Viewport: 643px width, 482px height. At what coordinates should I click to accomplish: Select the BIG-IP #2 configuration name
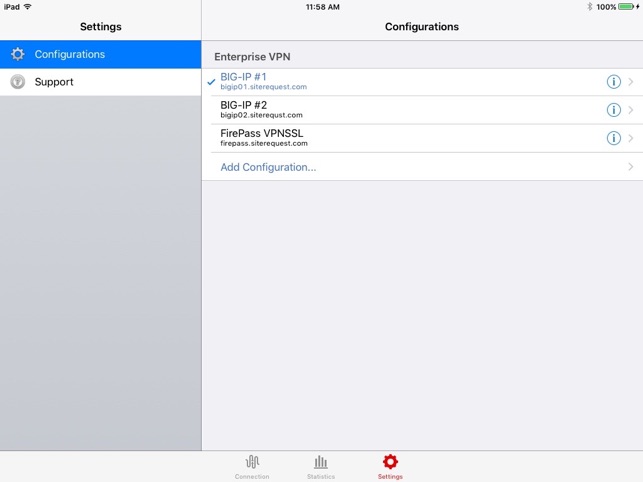pos(244,105)
